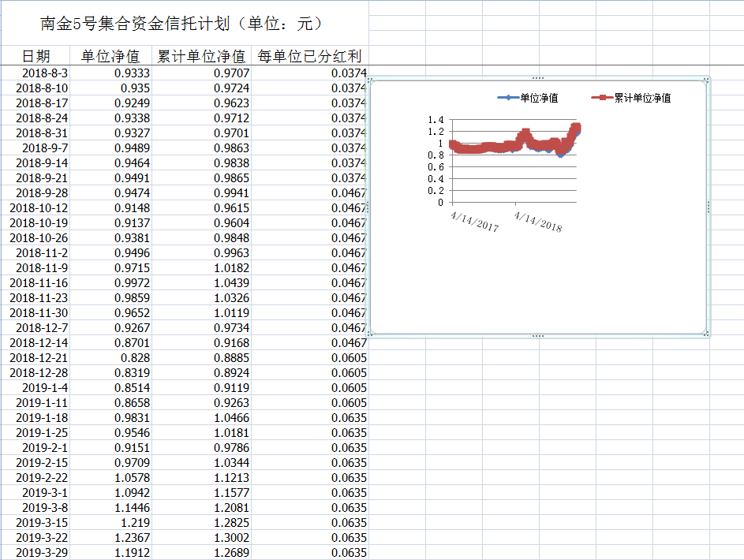Screen dimensions: 744x560
Task: Click the chart's top-middle sizing handle
Action: (537, 78)
